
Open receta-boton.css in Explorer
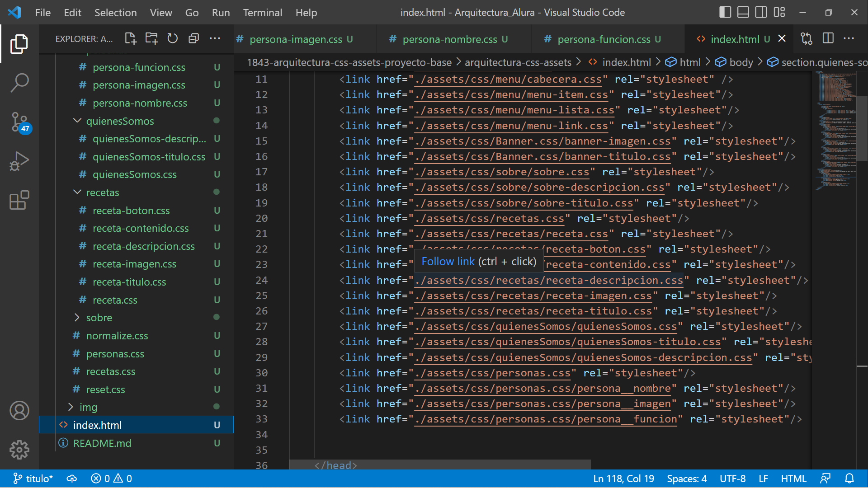[136, 211]
